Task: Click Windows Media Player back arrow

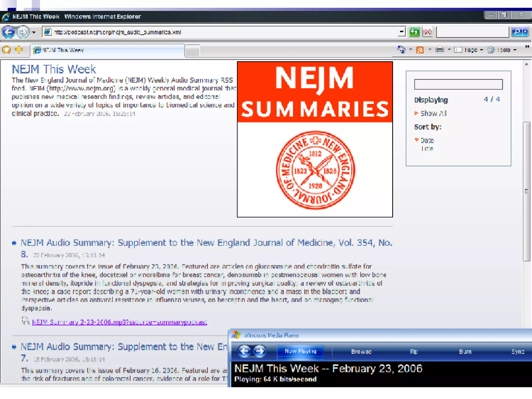Action: (244, 351)
